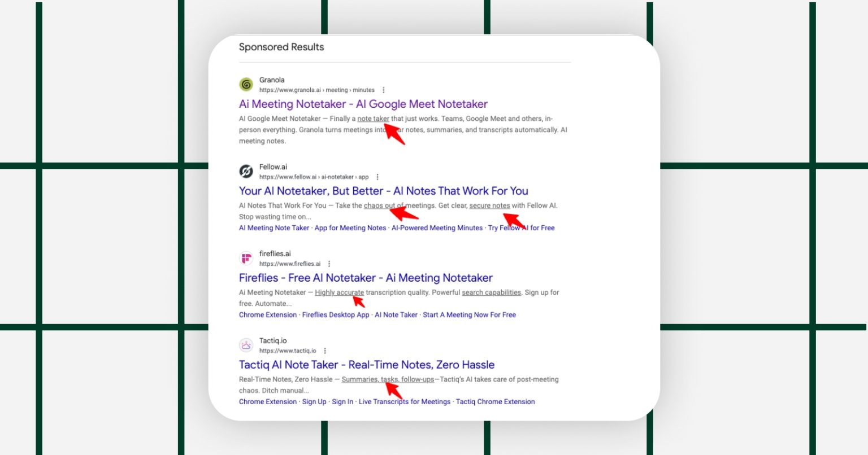The height and width of the screenshot is (455, 868).
Task: Open the three-dot menu beside the Fellow.ai URL
Action: [x=377, y=177]
